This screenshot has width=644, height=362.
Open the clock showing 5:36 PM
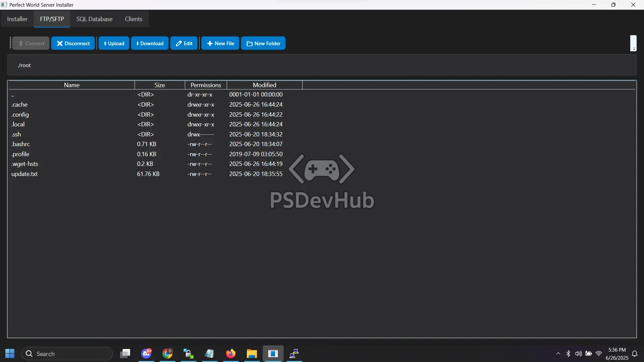point(617,354)
